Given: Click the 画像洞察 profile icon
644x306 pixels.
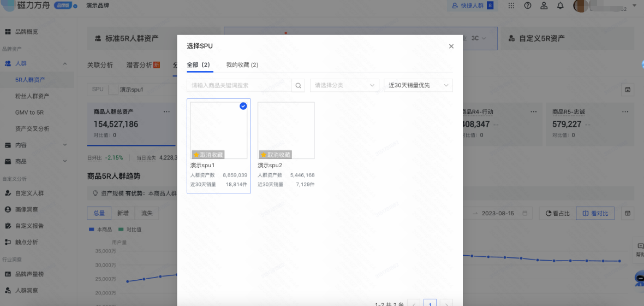Looking at the screenshot, I should [x=8, y=209].
